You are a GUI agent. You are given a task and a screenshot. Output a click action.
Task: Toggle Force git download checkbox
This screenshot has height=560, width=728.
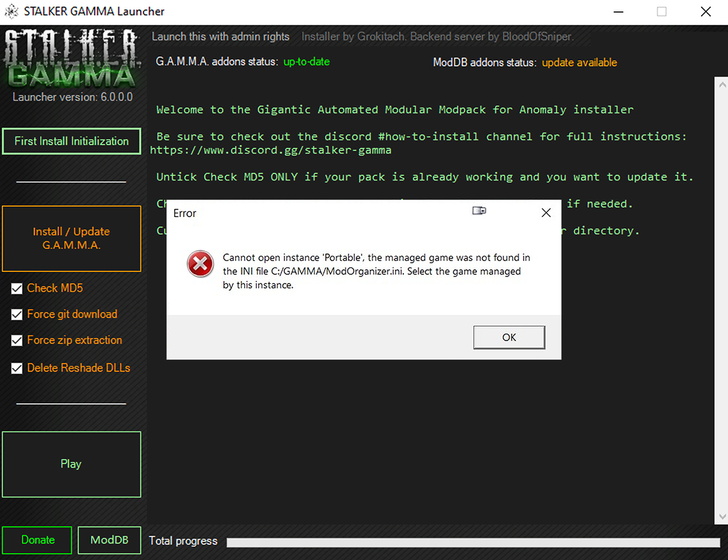(x=17, y=315)
